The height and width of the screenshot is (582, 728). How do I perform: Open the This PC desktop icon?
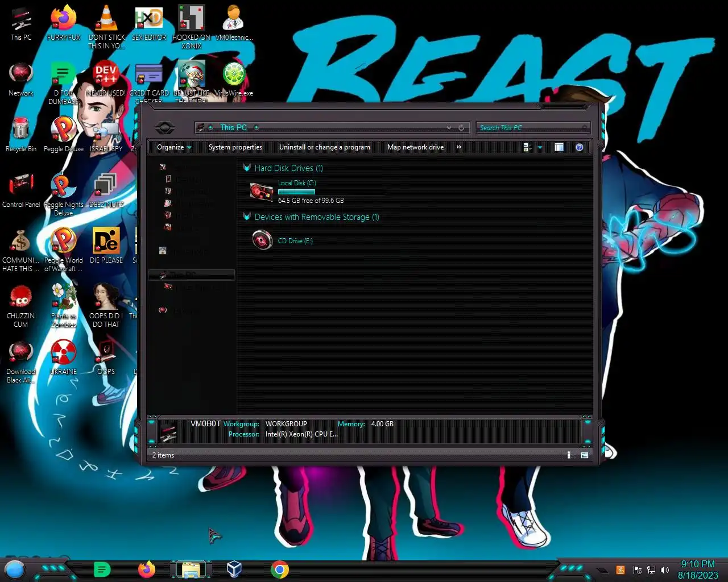[21, 23]
